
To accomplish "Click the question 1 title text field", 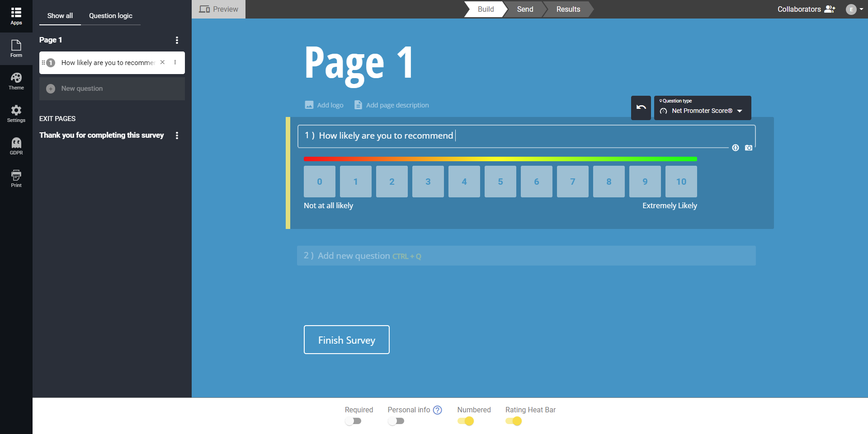I will tap(526, 136).
